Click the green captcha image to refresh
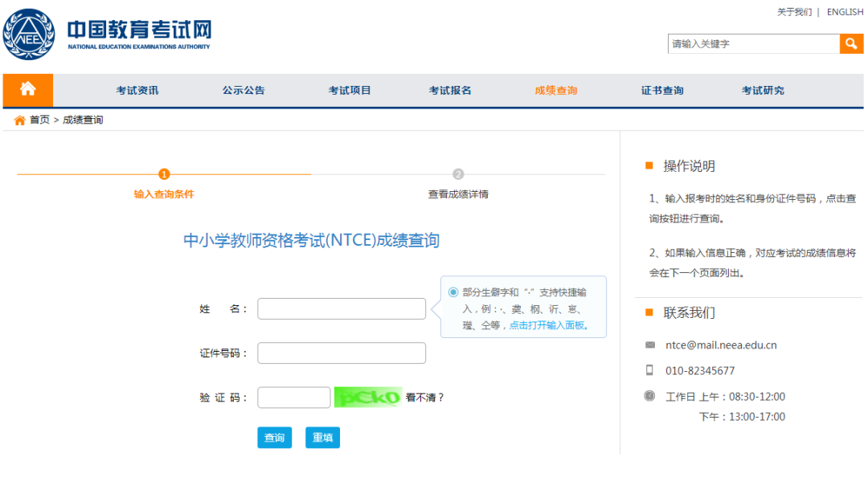 367,397
